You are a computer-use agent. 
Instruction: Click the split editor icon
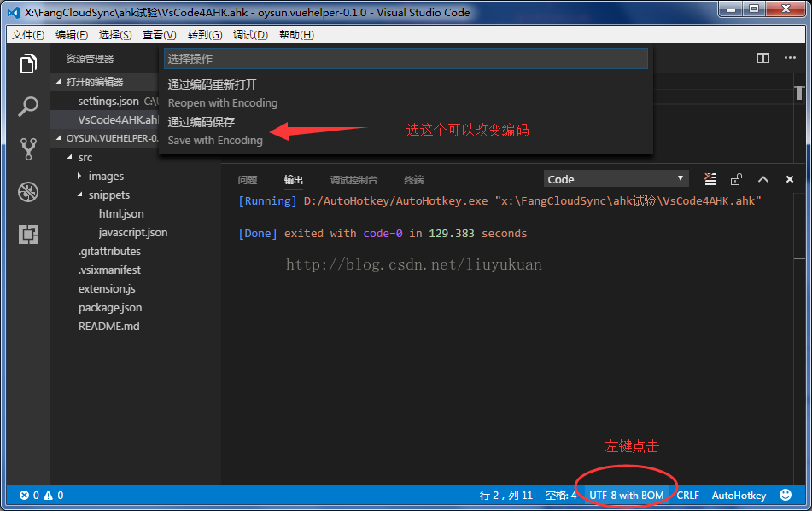pyautogui.click(x=763, y=58)
